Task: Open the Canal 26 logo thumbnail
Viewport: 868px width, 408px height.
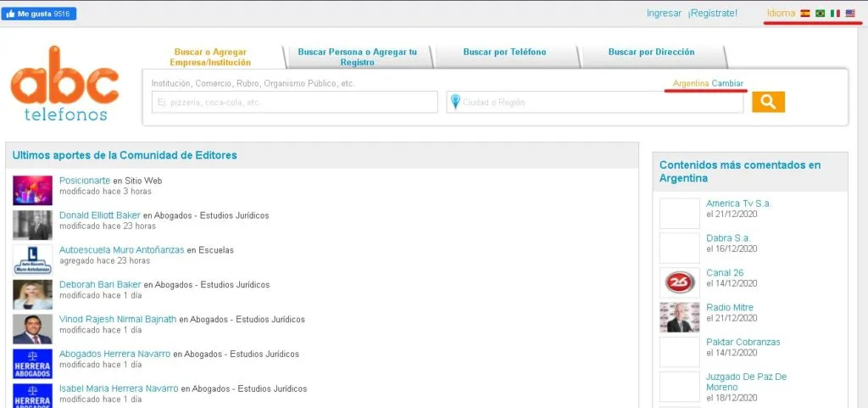Action: 679,282
